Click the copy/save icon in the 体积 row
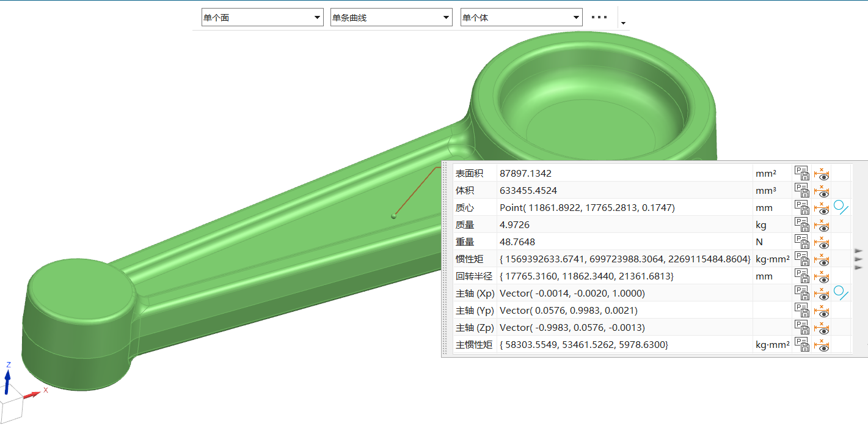 pos(801,191)
